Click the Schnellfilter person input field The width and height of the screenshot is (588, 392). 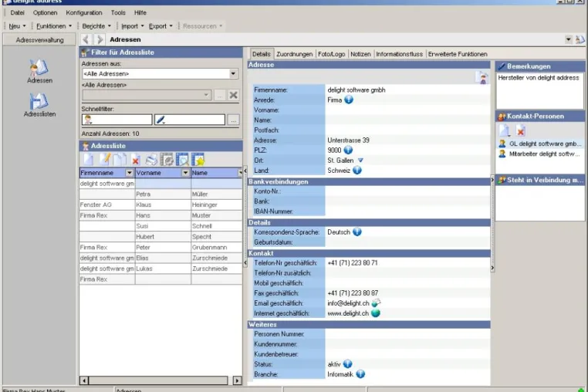pyautogui.click(x=117, y=120)
